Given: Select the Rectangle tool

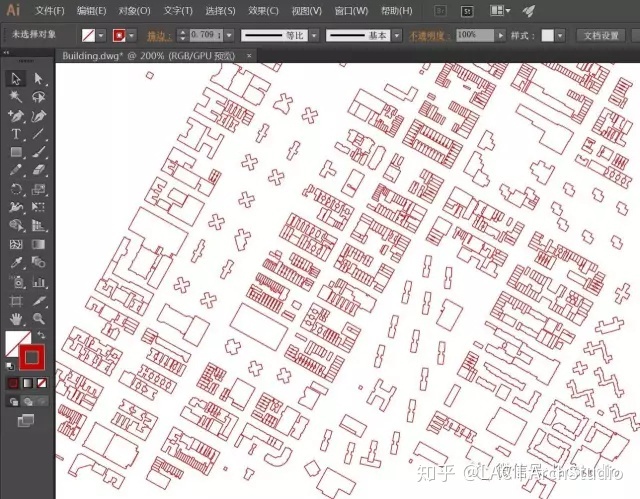Looking at the screenshot, I should tap(16, 152).
